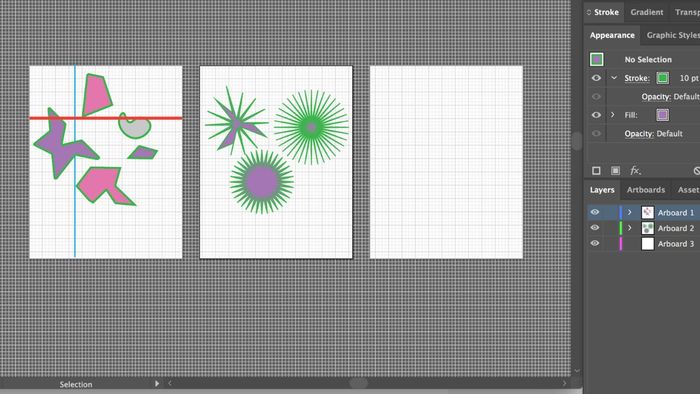700x394 pixels.
Task: Click the green Stroke color swatch
Action: point(662,78)
